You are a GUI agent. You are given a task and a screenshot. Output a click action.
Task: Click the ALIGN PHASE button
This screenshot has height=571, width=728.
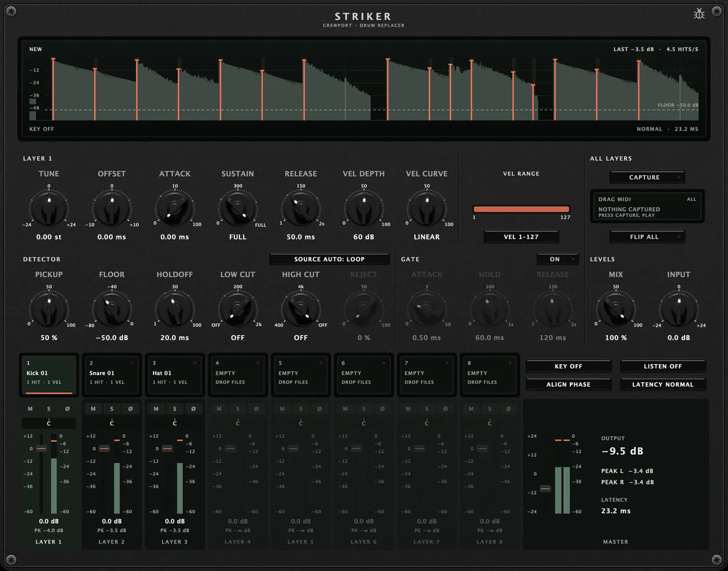click(568, 384)
